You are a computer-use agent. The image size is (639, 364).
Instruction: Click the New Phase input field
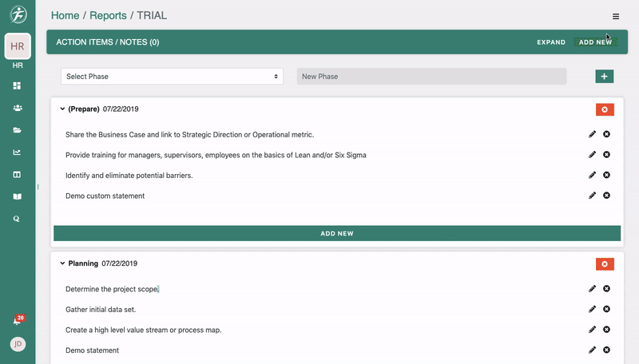(431, 77)
